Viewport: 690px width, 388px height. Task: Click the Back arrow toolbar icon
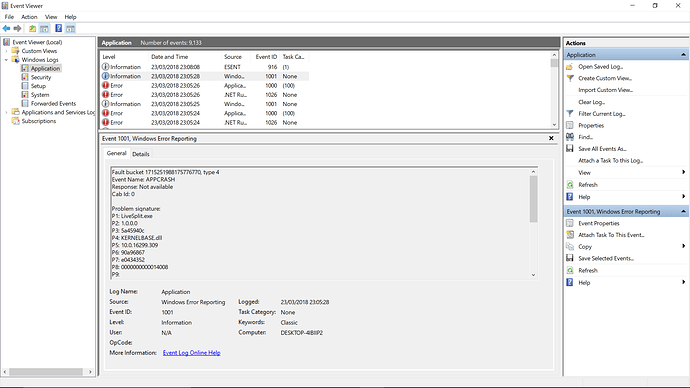[6, 29]
